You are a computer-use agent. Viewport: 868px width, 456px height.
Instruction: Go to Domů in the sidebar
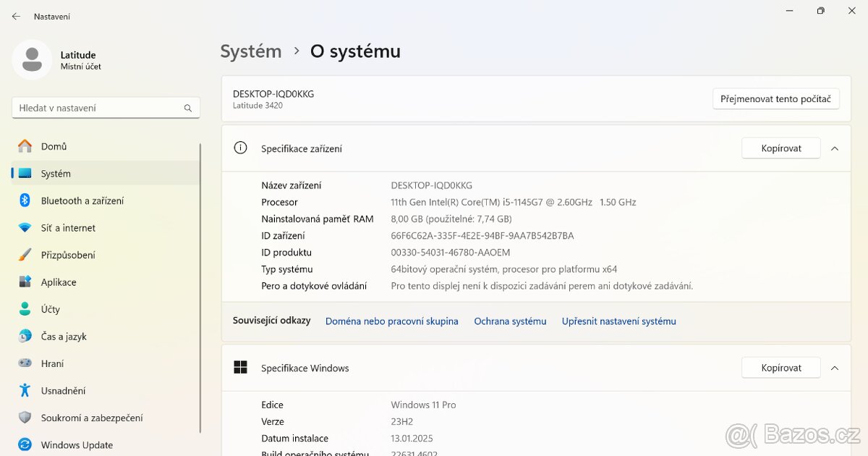(53, 146)
